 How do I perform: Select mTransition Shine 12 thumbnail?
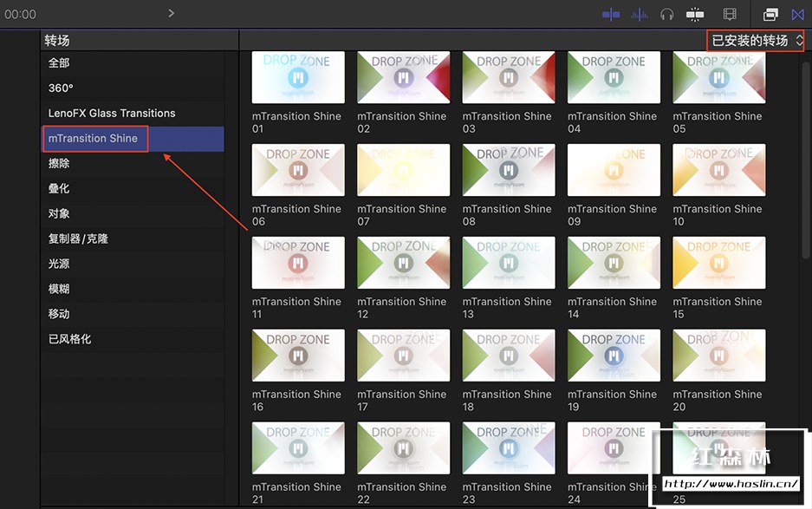coord(404,263)
